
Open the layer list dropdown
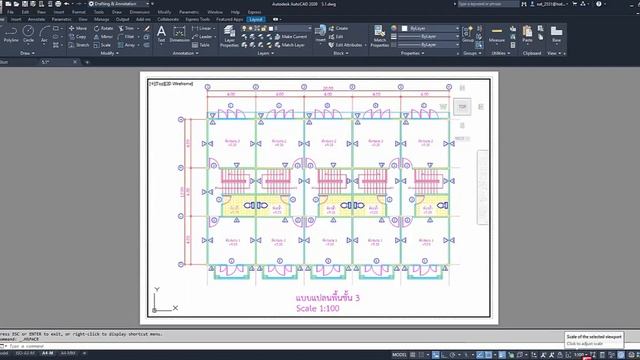[x=276, y=29]
